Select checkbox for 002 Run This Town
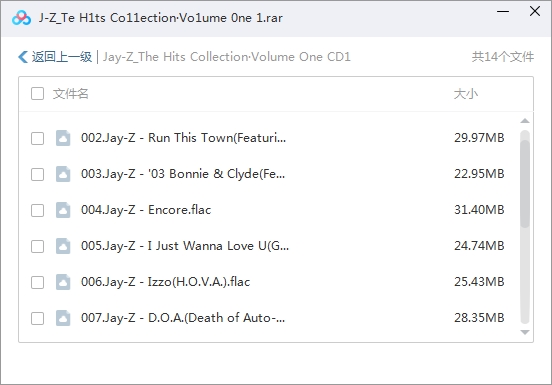Image resolution: width=552 pixels, height=385 pixels. 37,138
